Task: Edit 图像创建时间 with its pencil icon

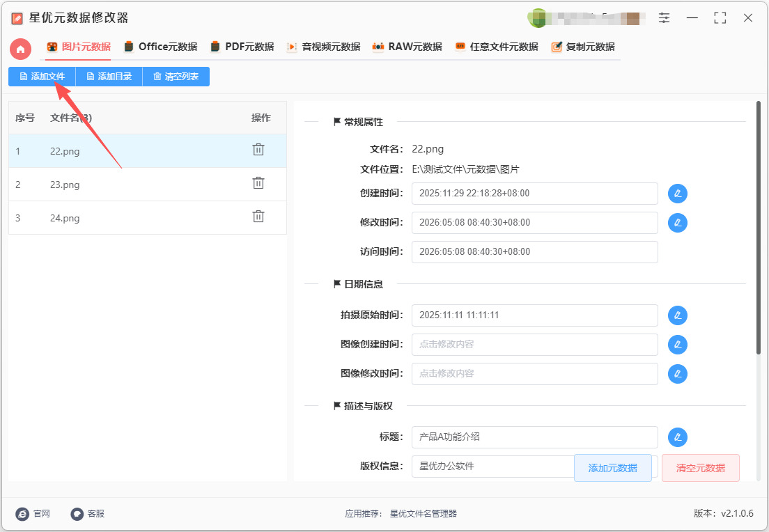Action: tap(678, 345)
